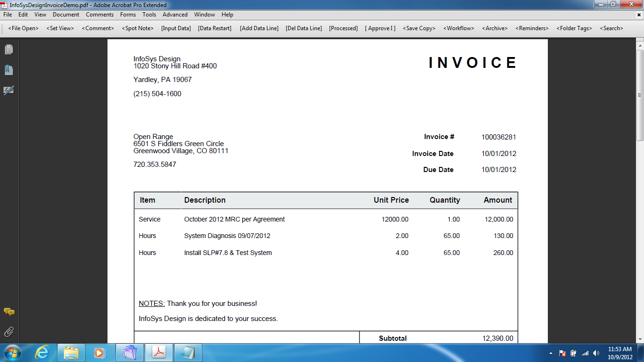Show hidden system tray icons
644x362 pixels.
551,353
